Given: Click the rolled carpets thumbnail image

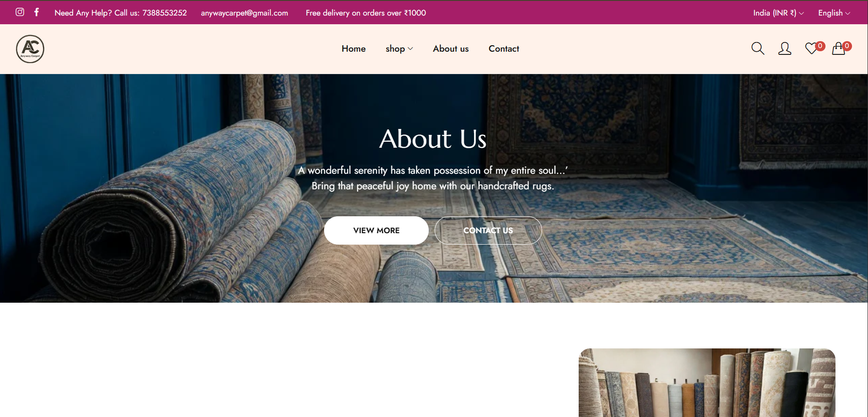Looking at the screenshot, I should tap(707, 383).
